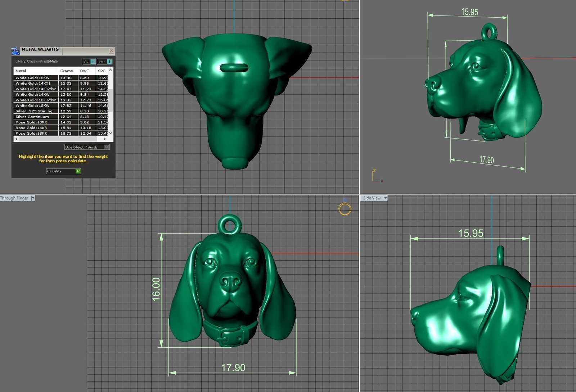The width and height of the screenshot is (576, 392).
Task: Sort by the Grams column header
Action: coord(67,71)
